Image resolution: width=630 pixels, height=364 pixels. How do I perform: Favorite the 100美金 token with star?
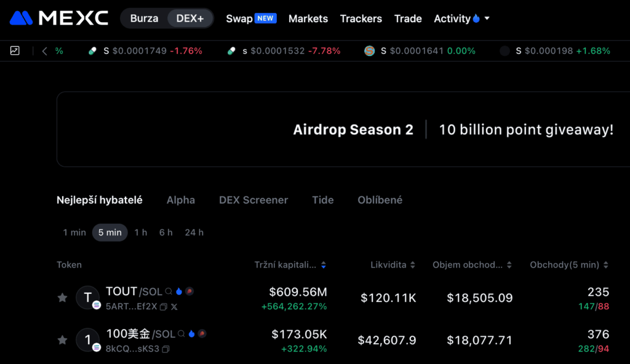point(62,340)
